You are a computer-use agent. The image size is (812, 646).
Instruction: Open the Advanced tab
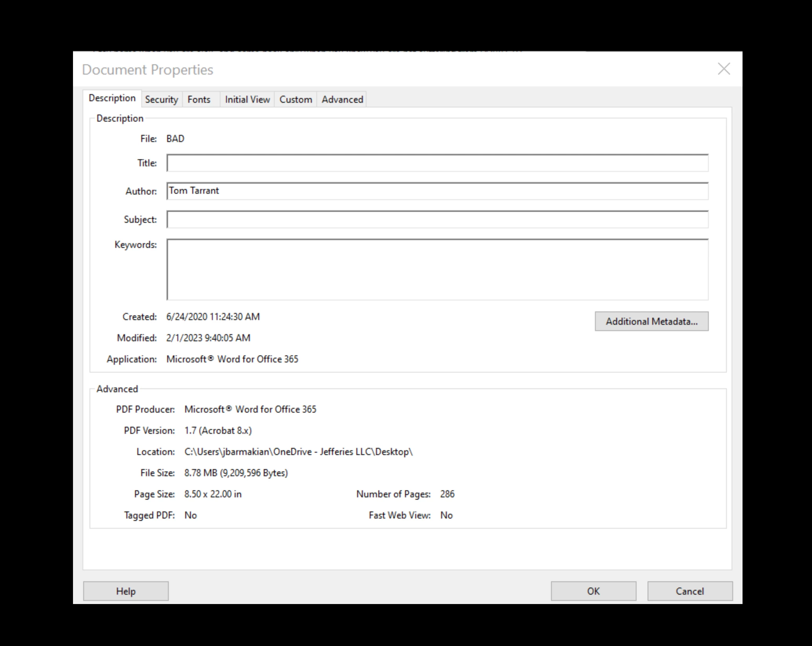pos(342,100)
